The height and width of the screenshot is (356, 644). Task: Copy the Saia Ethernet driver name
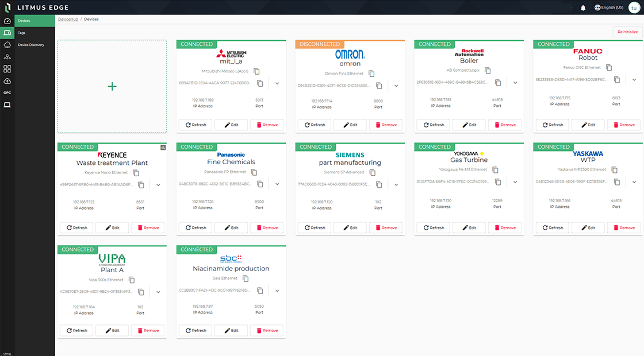246,278
